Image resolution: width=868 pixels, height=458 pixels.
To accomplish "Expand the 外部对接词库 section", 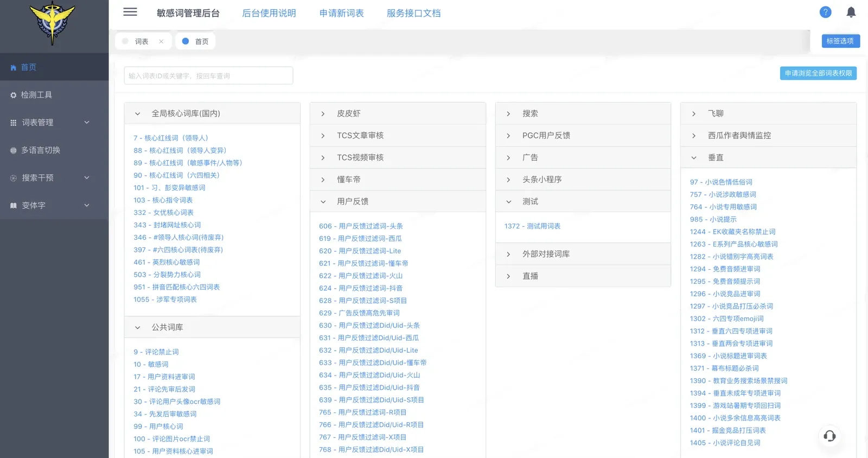I will point(583,254).
